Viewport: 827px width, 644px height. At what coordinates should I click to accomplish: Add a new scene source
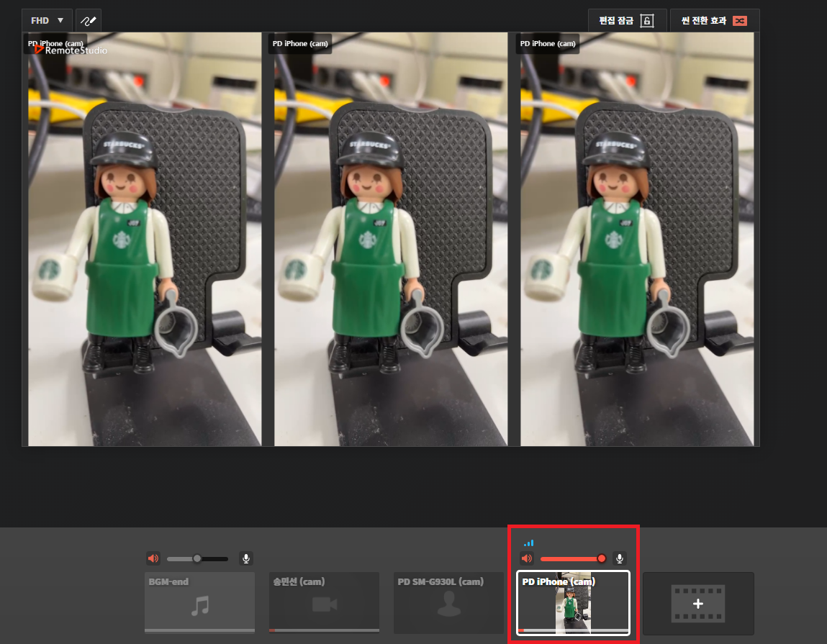(698, 604)
